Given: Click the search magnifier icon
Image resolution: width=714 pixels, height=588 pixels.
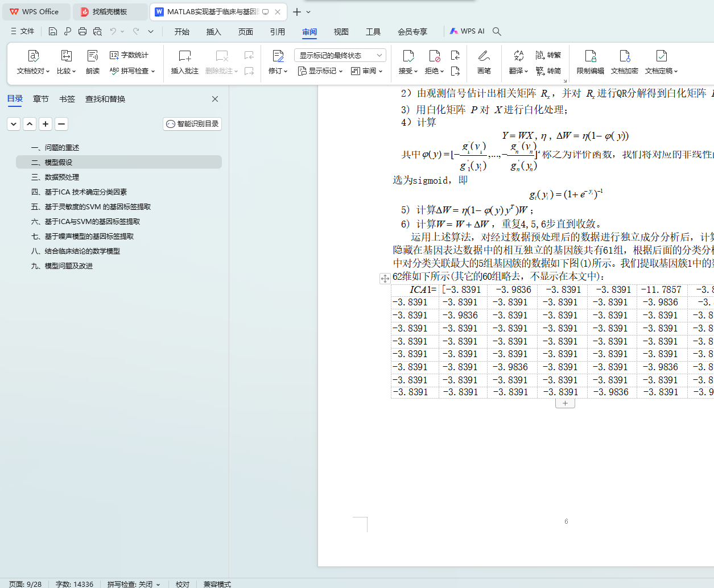Looking at the screenshot, I should tap(497, 31).
